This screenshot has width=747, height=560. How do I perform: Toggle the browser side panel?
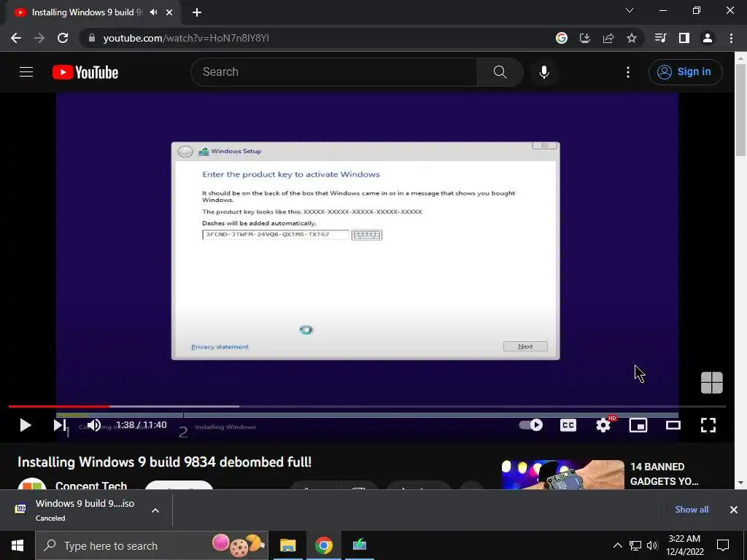point(684,38)
